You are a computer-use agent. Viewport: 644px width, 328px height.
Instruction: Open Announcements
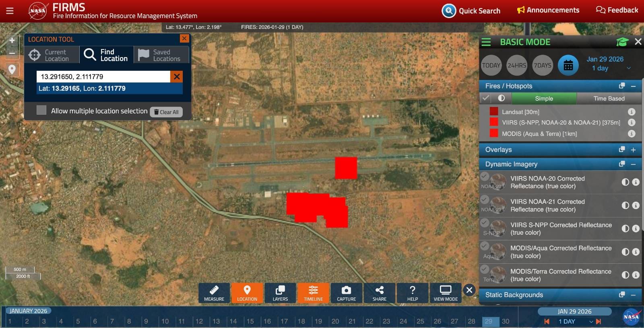pyautogui.click(x=548, y=10)
